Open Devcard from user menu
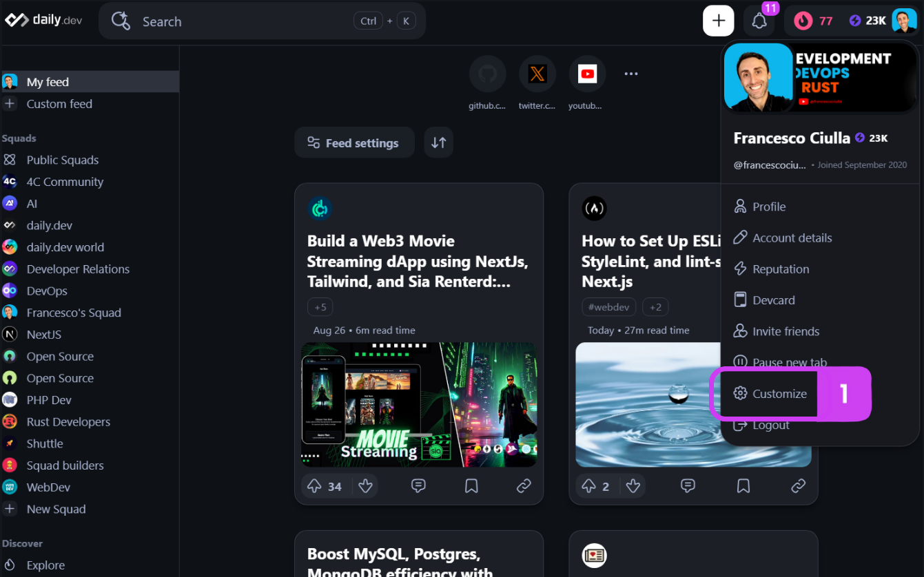924x577 pixels. (820, 300)
